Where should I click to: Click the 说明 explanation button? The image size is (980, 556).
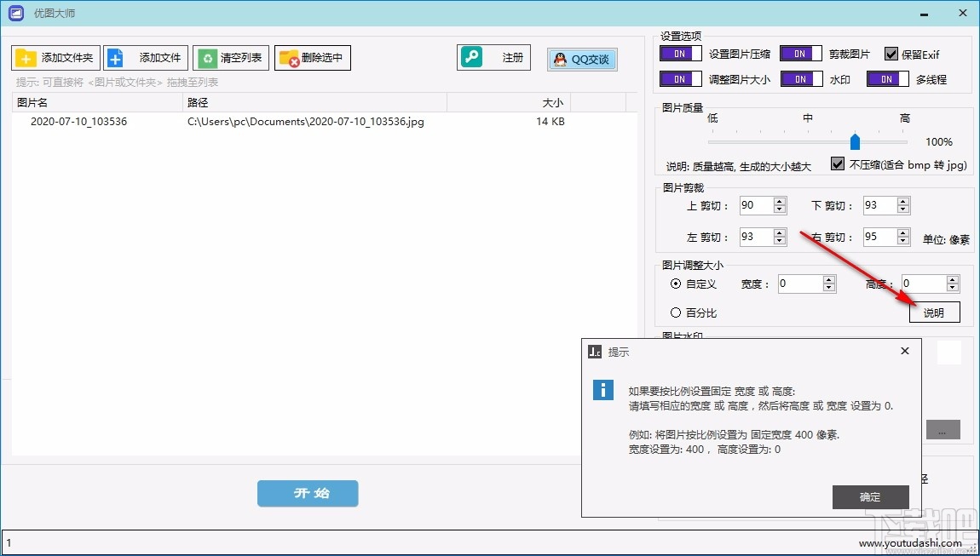(x=934, y=312)
